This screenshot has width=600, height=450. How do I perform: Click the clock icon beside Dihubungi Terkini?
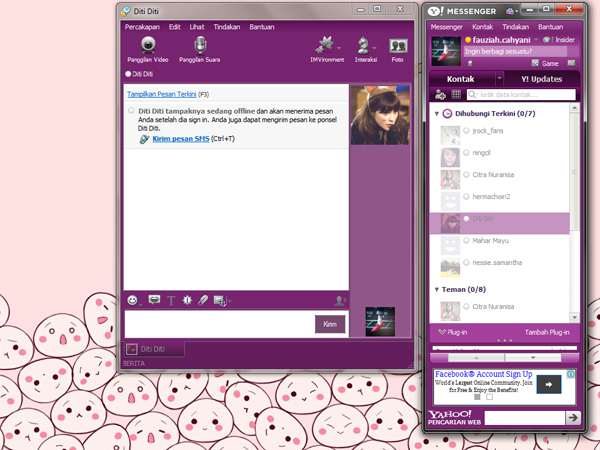pyautogui.click(x=447, y=114)
